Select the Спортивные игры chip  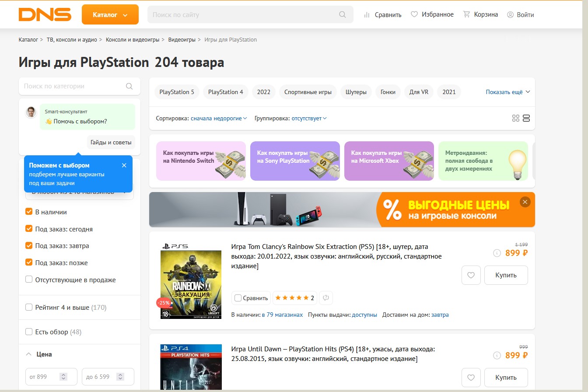tap(308, 92)
